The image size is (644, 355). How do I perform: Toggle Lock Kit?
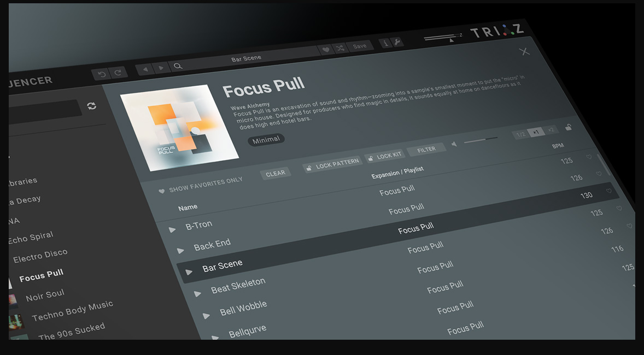(x=384, y=156)
